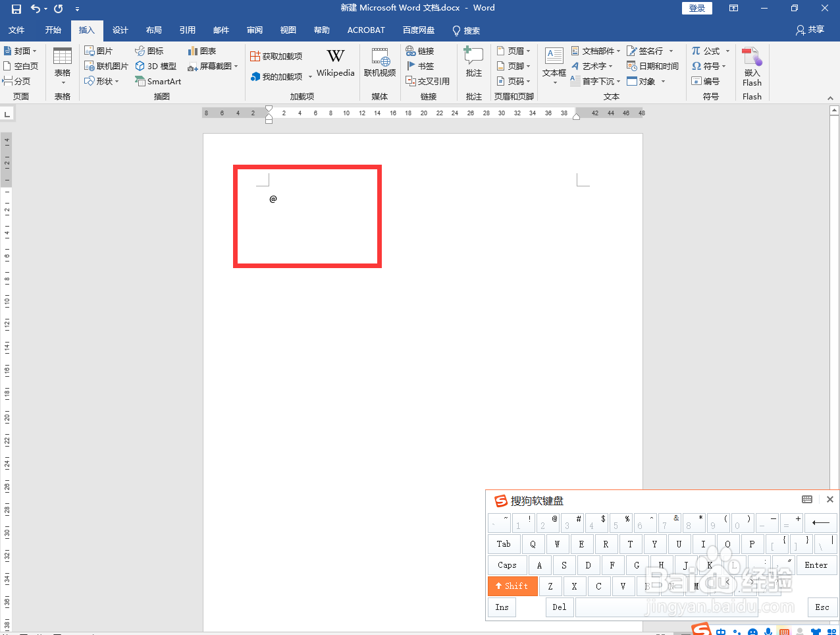The width and height of the screenshot is (840, 635).
Task: Switch to the 开始 Home tab
Action: 53,30
